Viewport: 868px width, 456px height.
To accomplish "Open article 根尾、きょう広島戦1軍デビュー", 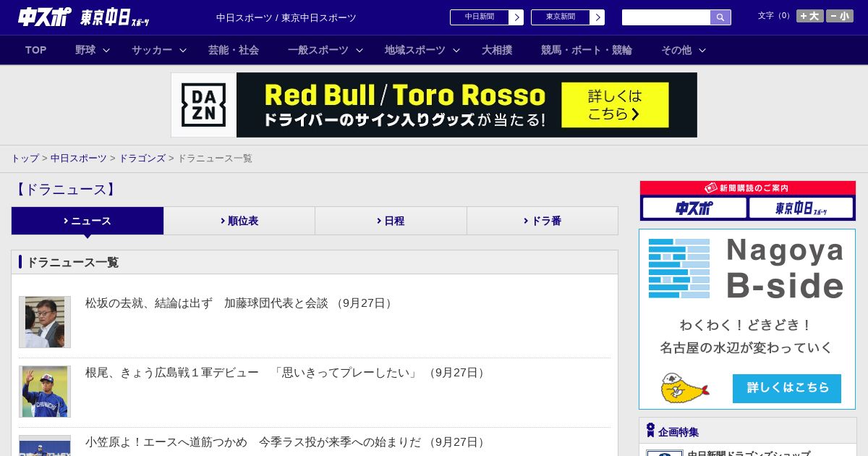I will 286,373.
